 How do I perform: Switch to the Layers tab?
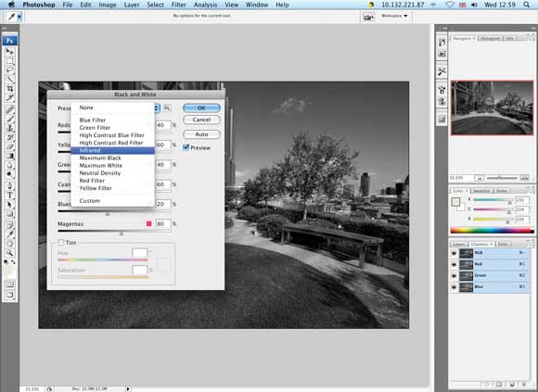coord(459,245)
